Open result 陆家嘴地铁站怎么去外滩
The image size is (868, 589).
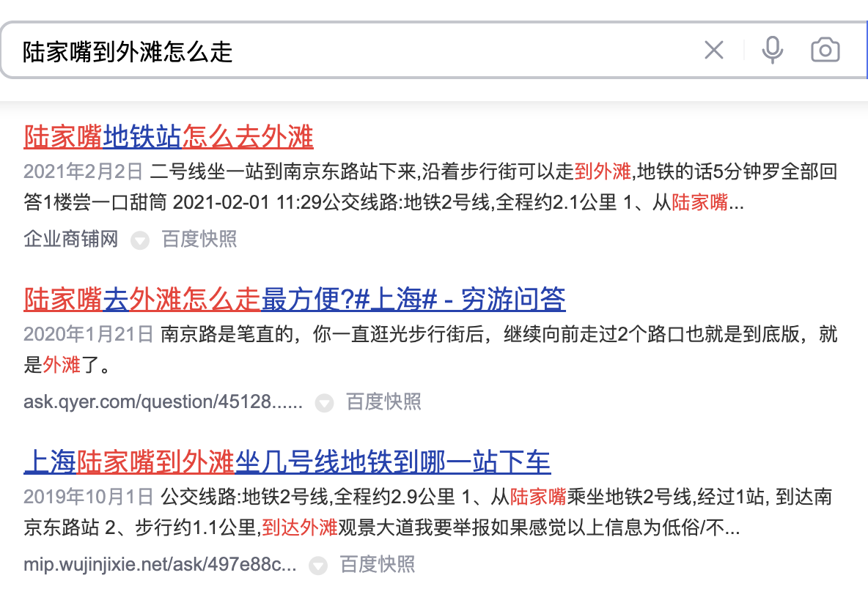point(169,136)
